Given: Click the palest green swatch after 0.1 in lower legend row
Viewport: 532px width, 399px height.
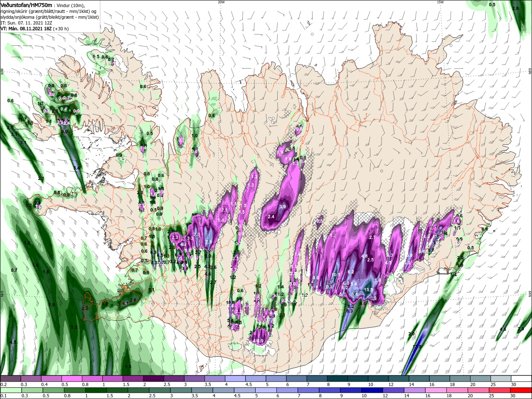Looking at the screenshot, I should 10,390.
